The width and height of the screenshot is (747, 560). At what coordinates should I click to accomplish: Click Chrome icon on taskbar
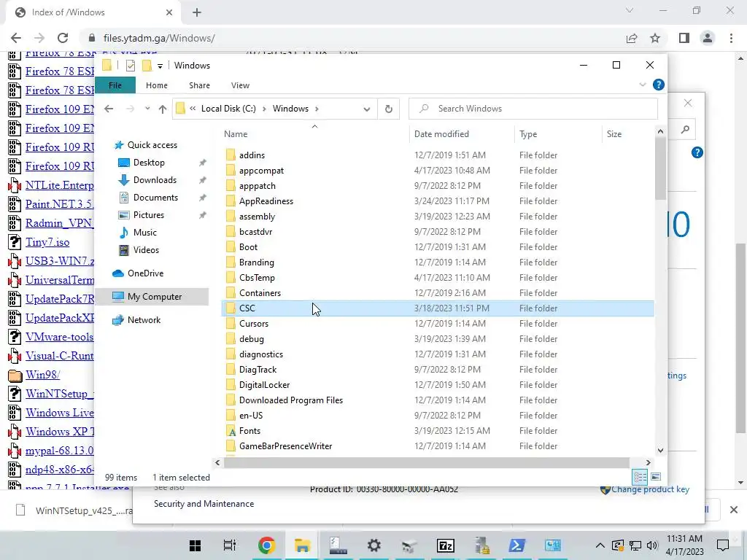267,545
